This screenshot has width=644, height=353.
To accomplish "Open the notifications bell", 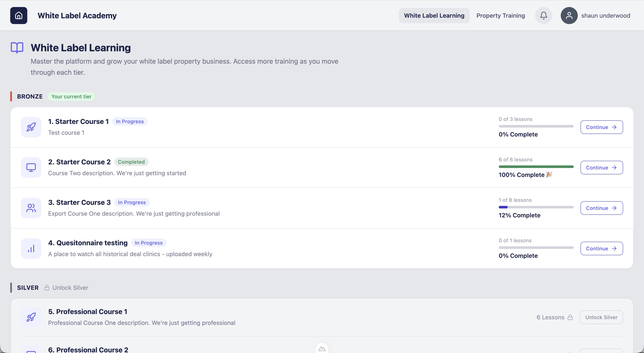I will coord(543,16).
